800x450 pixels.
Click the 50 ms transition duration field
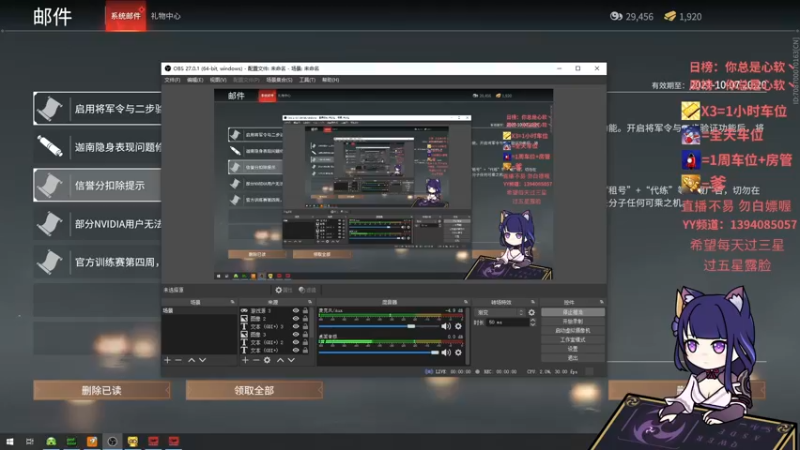(508, 322)
